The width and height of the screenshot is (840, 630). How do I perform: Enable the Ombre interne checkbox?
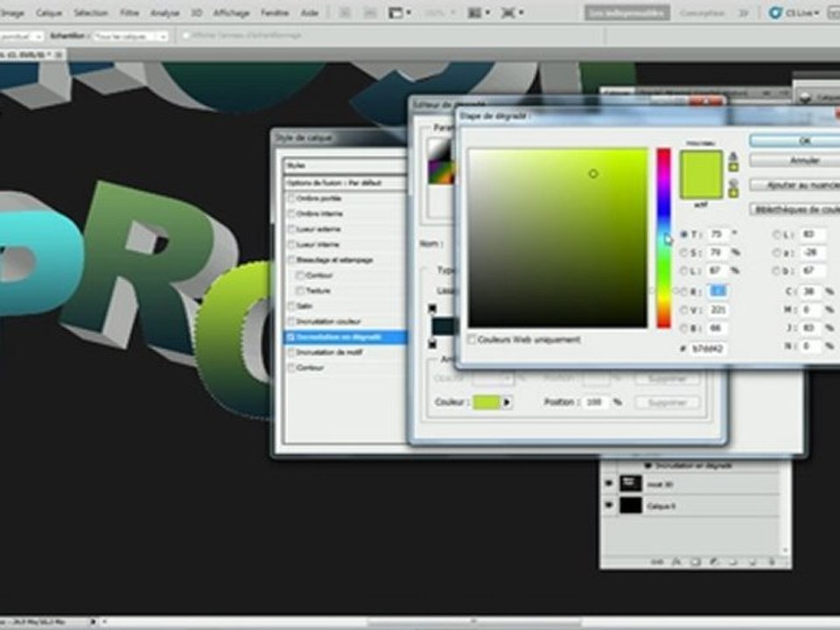point(291,213)
